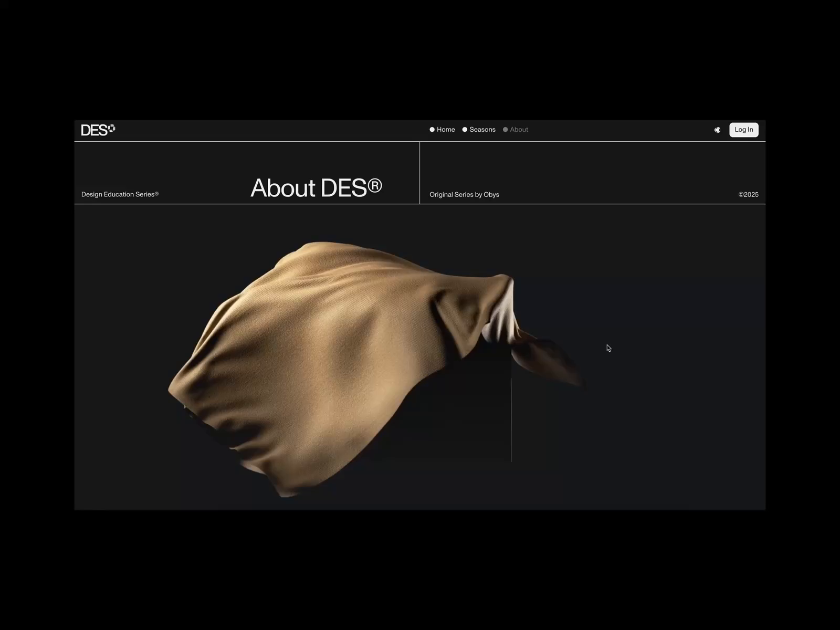Screen dimensions: 840x630
Task: Go to the Home nav link
Action: (442, 130)
